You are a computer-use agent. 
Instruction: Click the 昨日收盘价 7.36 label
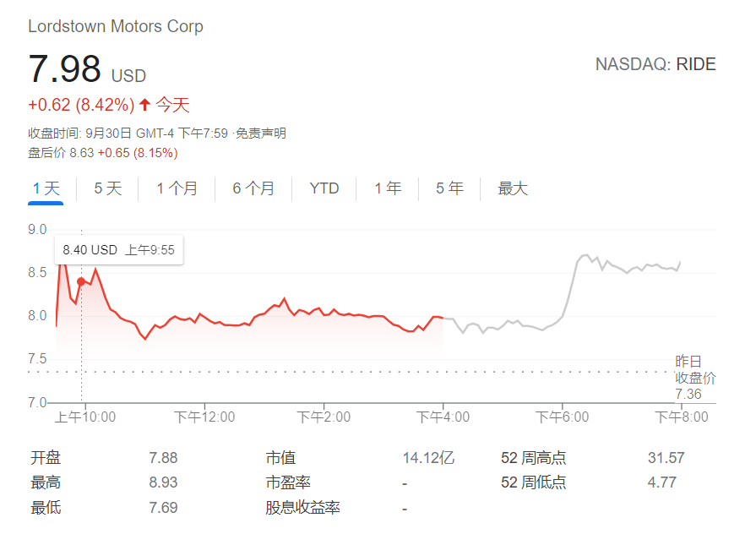click(694, 378)
